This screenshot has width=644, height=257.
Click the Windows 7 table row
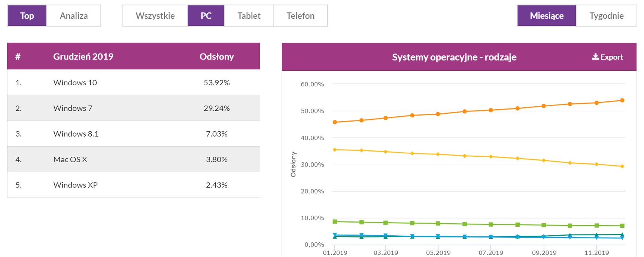point(134,108)
